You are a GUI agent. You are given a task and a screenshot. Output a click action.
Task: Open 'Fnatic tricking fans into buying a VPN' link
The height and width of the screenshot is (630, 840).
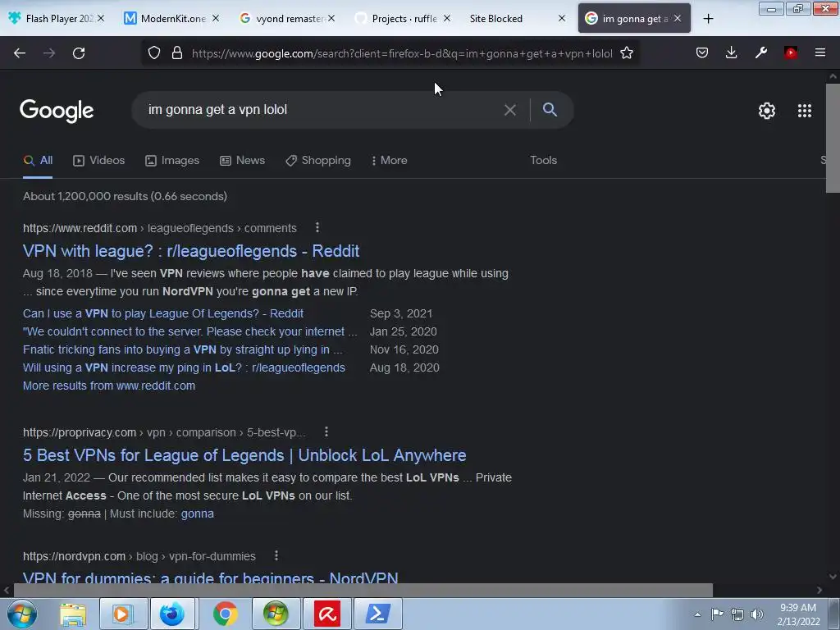pos(183,349)
